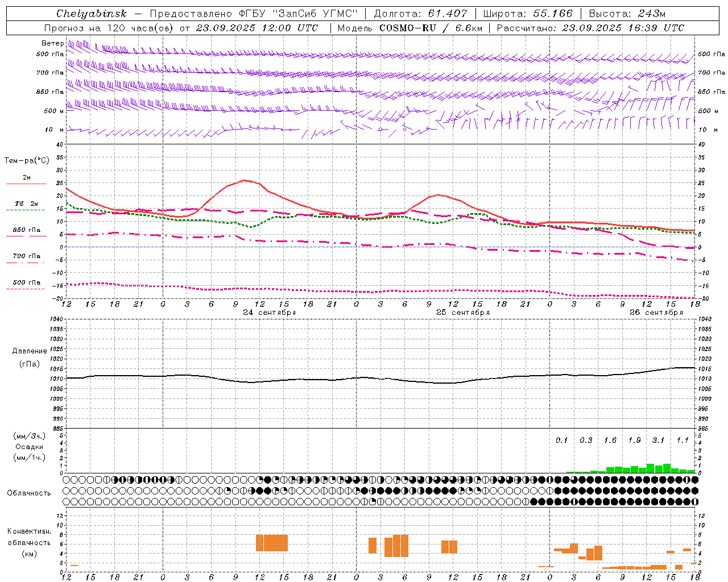Click the 24 сентября date label
Screen dimensions: 728x582
tap(270, 313)
